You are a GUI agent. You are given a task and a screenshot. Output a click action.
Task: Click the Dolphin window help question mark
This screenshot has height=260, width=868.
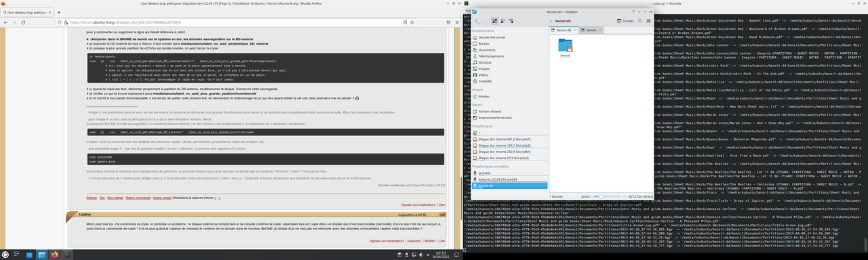pyautogui.click(x=633, y=12)
